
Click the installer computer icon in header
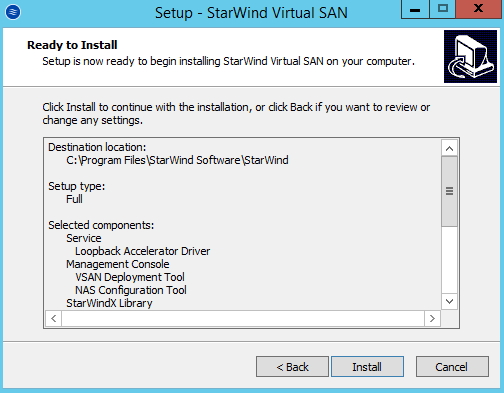tap(470, 56)
